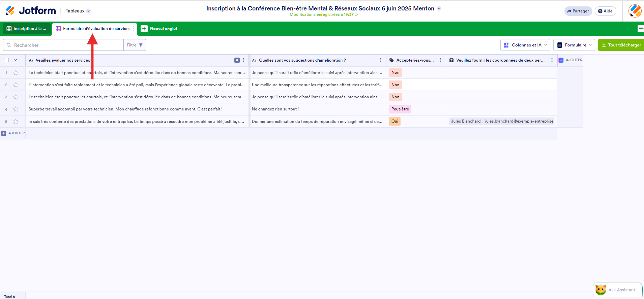644x299 pixels.
Task: Click the search magnifier icon
Action: pyautogui.click(x=9, y=45)
